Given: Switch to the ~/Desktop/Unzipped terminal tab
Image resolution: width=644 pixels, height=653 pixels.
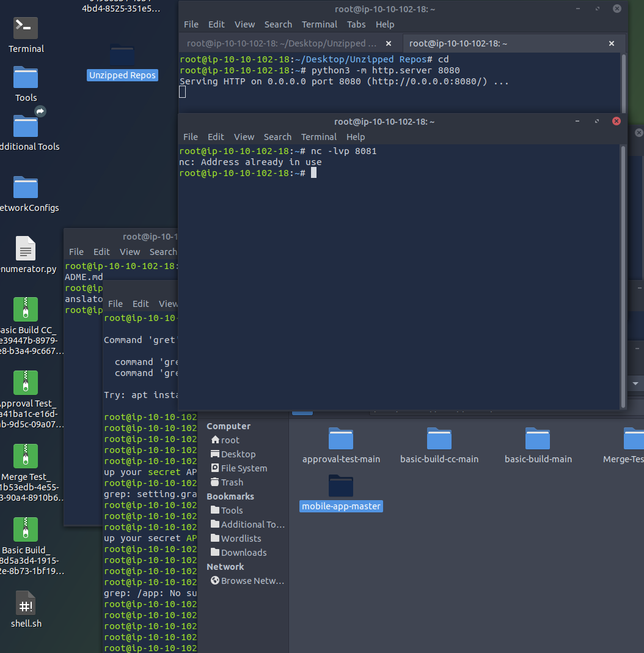Looking at the screenshot, I should (282, 44).
